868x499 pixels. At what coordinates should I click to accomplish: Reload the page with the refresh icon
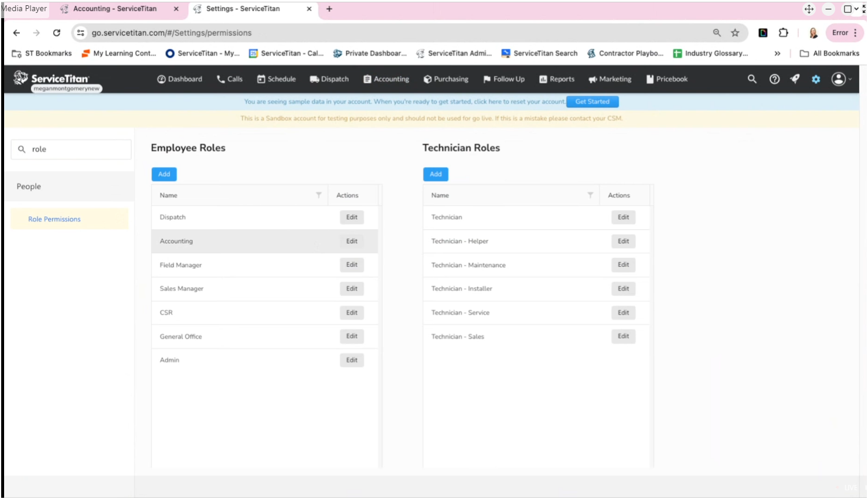coord(56,33)
